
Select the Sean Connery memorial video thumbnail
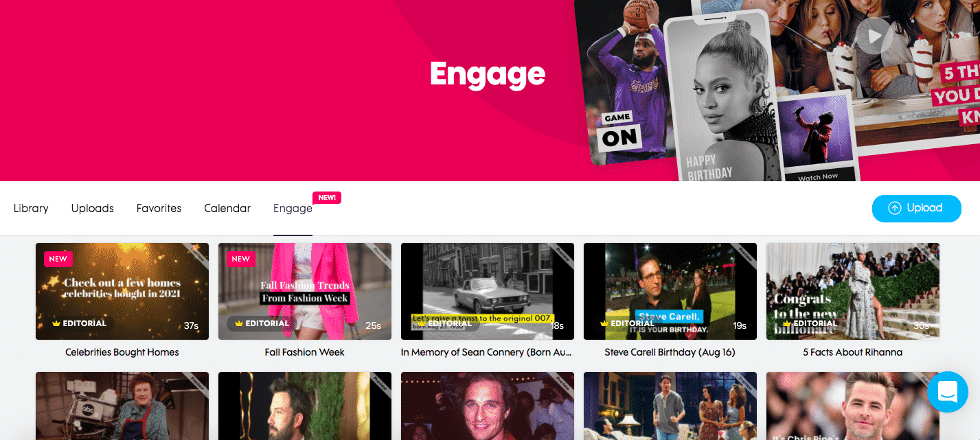point(488,291)
